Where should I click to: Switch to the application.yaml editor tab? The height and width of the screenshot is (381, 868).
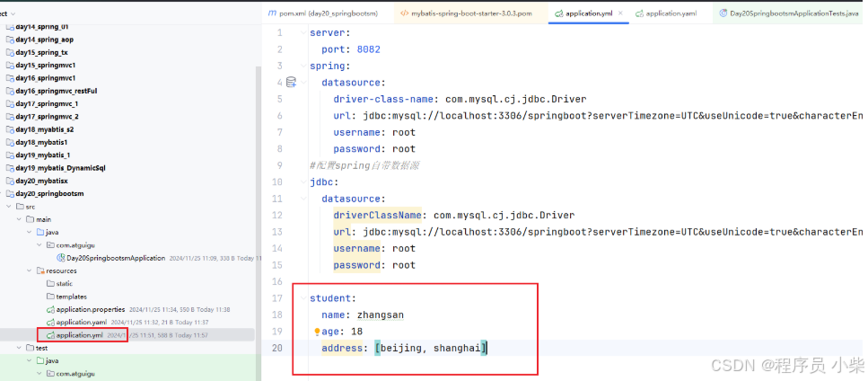click(x=666, y=13)
